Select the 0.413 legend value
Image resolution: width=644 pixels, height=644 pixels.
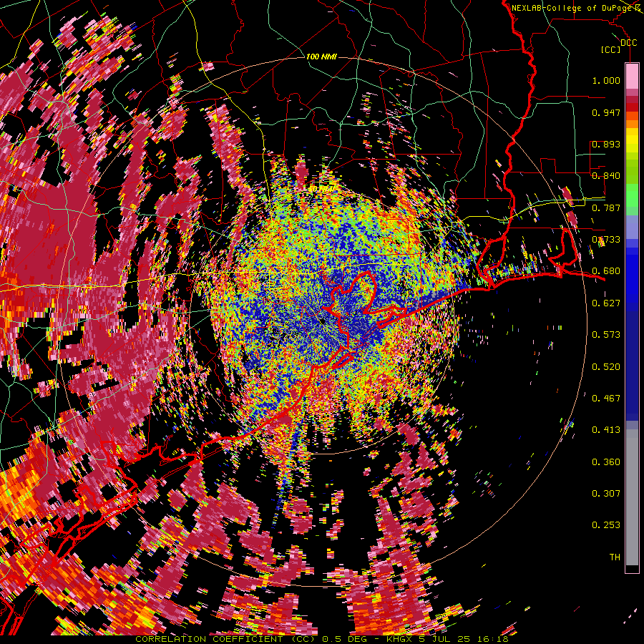606,430
